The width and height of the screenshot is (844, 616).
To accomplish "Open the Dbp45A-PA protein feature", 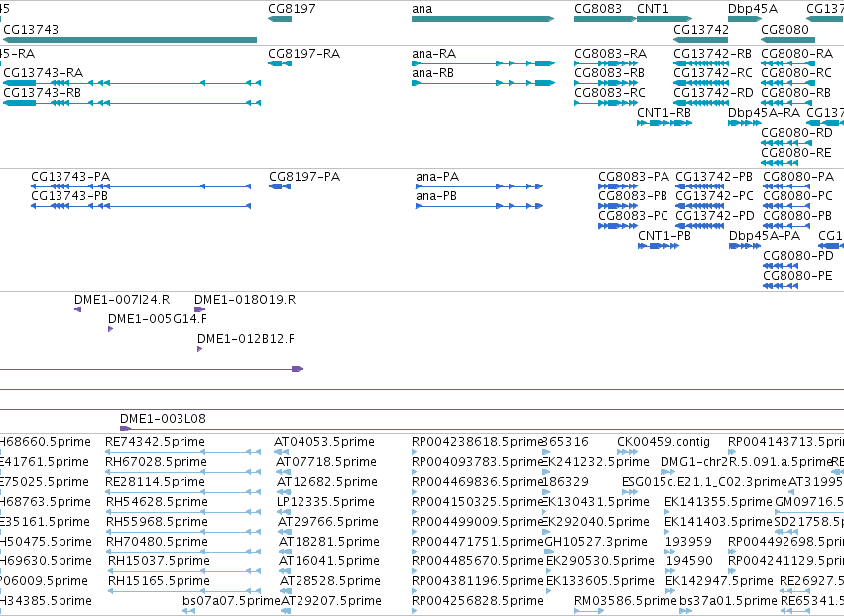I will [745, 247].
